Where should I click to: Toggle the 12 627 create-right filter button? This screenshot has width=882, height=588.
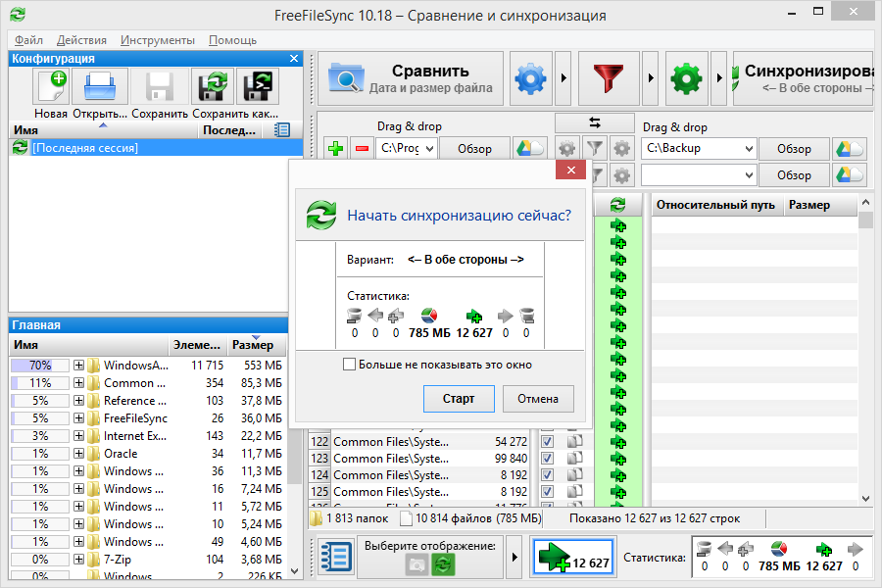click(x=573, y=557)
